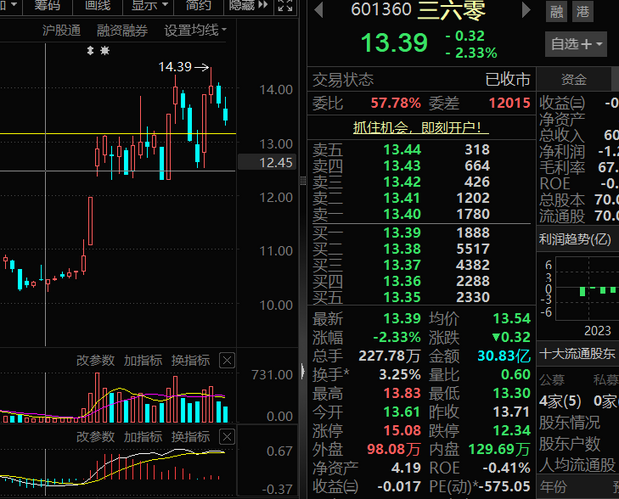
Task: Click 改参数 in MACD indicator panel
Action: click(x=95, y=437)
